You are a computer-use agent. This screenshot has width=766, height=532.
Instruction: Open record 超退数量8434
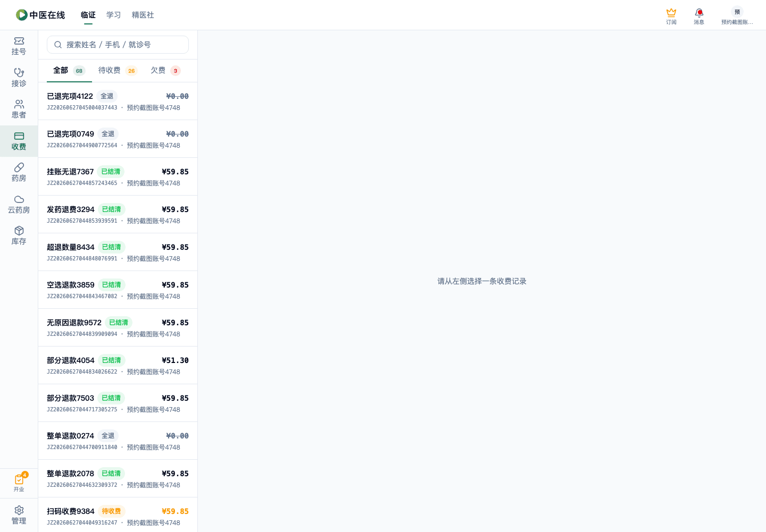(x=118, y=252)
